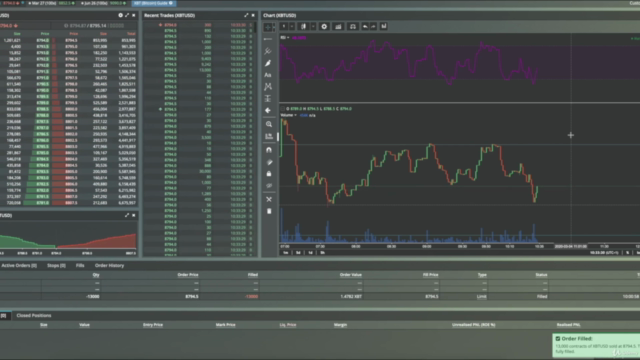Click the Filled status cell
The width and height of the screenshot is (640, 360).
[x=542, y=296]
